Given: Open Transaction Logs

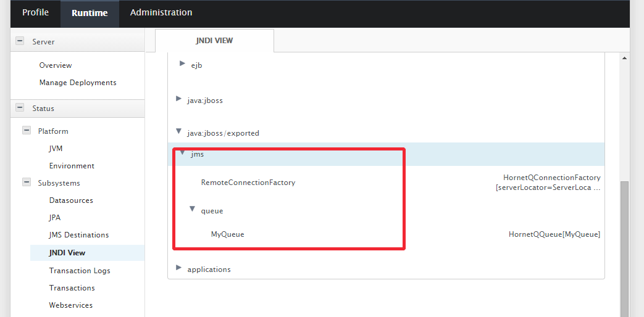Looking at the screenshot, I should [80, 270].
